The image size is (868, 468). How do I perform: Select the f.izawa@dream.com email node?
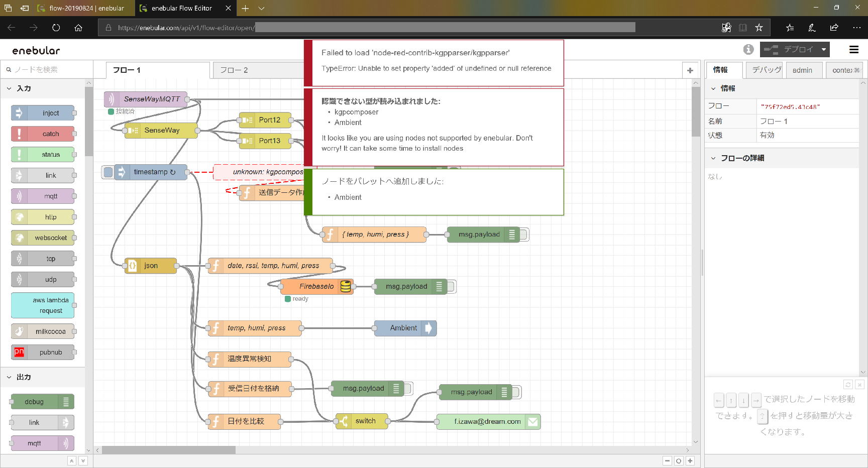(x=488, y=422)
